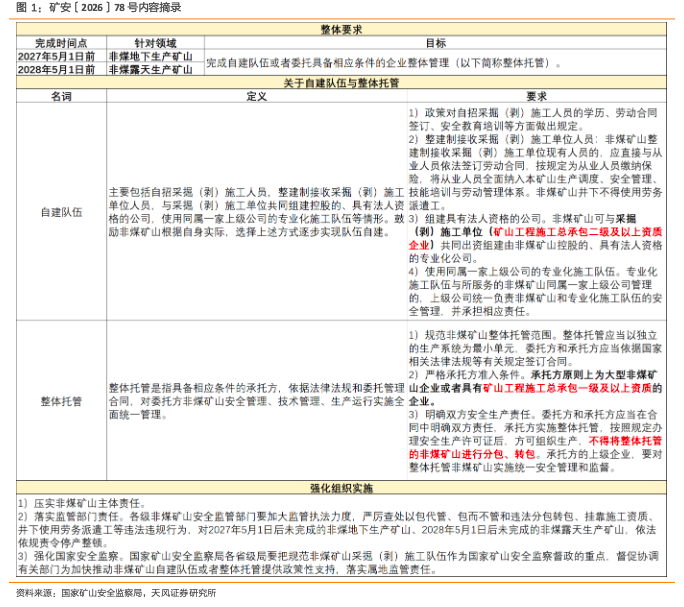Screen dimensions: 684x607
Task: Click the '定义' column header
Action: 256,96
